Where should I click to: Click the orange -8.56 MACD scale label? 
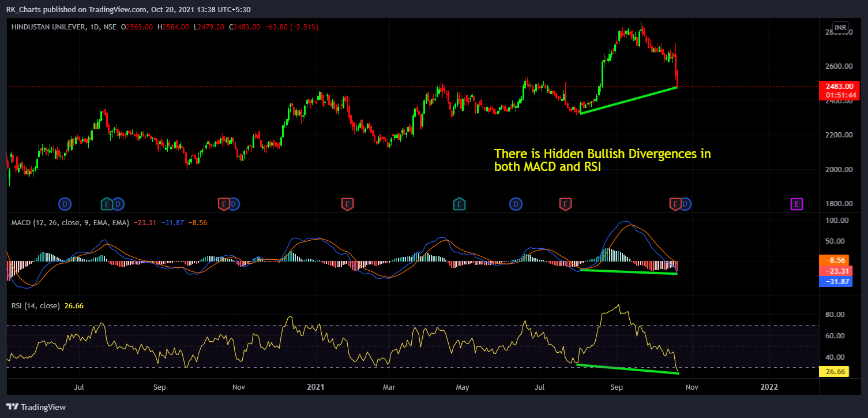(835, 260)
